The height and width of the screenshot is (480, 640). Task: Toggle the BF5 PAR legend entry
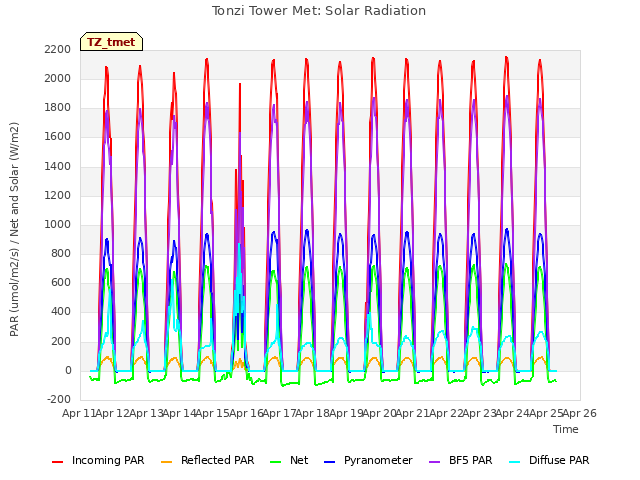[x=461, y=460]
